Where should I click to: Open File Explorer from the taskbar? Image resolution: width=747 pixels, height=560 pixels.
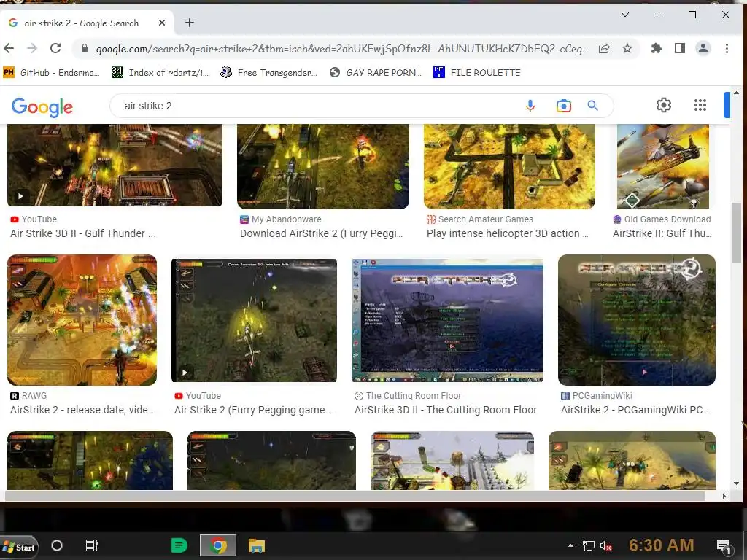click(x=257, y=545)
